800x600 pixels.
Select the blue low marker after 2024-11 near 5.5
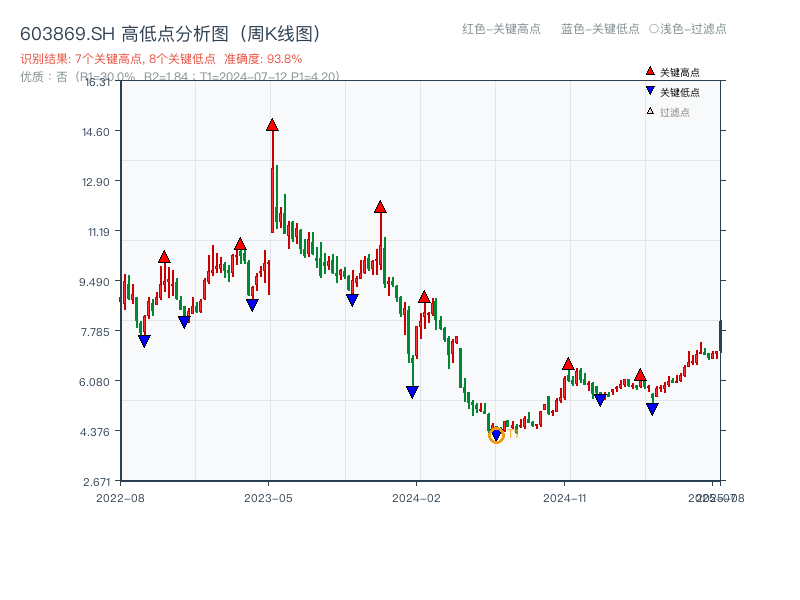601,400
